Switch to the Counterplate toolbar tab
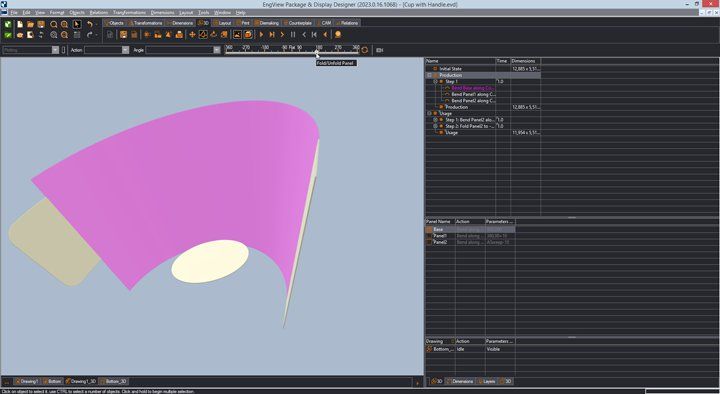Viewport: 720px width, 394px height. [298, 23]
